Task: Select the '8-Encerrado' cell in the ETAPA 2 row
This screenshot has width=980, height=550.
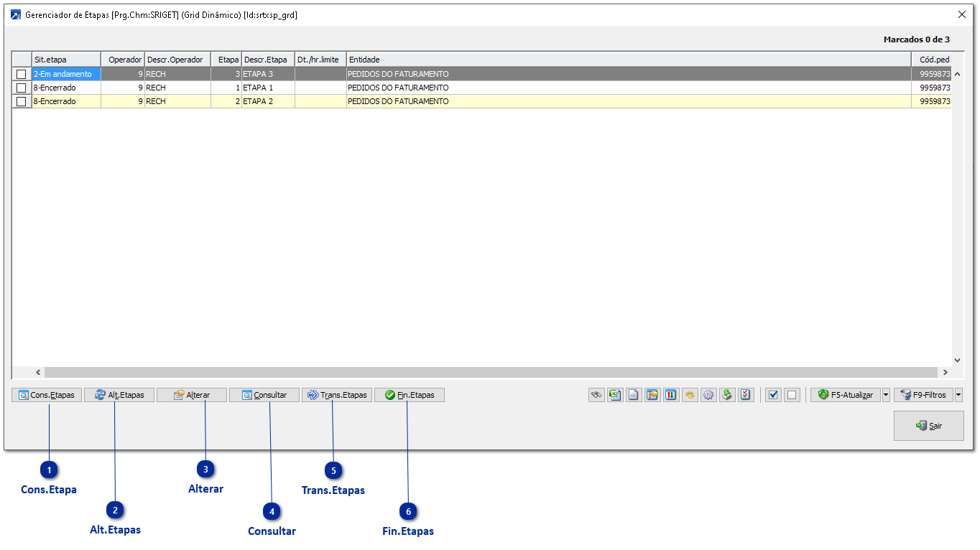Action: click(67, 101)
